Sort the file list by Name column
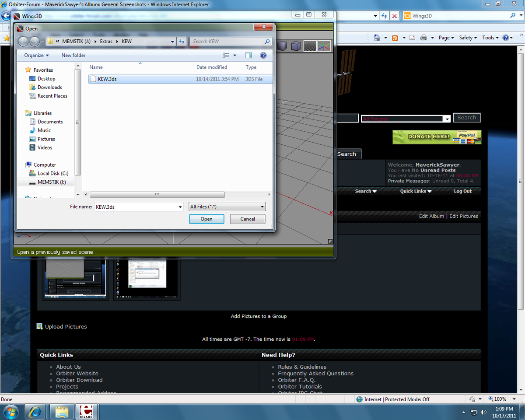Viewport: 525px width, 420px height. point(96,67)
